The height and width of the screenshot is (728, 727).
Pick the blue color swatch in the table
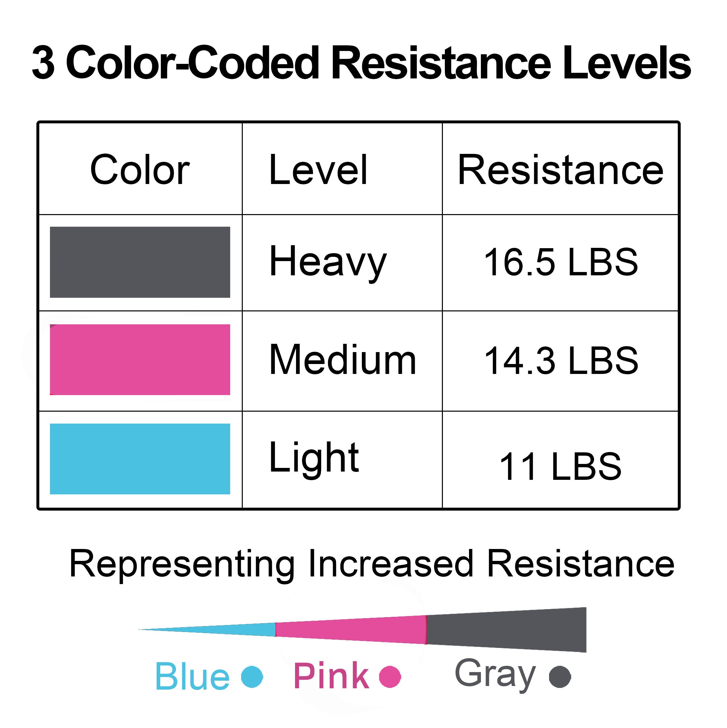(x=140, y=459)
